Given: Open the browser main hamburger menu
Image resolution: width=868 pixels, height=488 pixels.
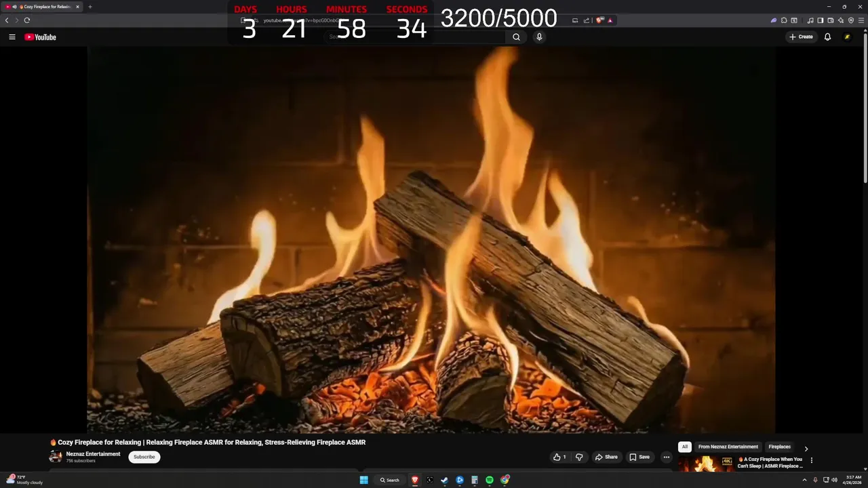Looking at the screenshot, I should coord(861,20).
